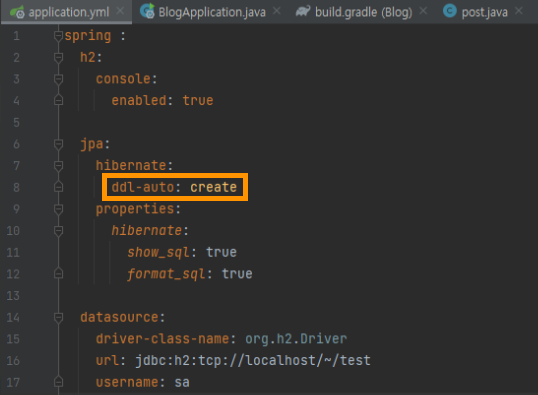Image resolution: width=538 pixels, height=395 pixels.
Task: Collapse the italic hibernate block on line 10
Action: click(58, 230)
